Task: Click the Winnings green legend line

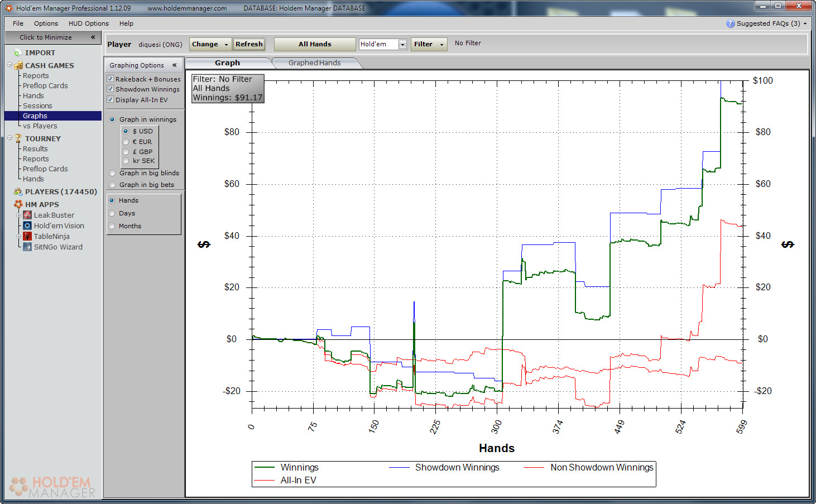Action: point(265,468)
